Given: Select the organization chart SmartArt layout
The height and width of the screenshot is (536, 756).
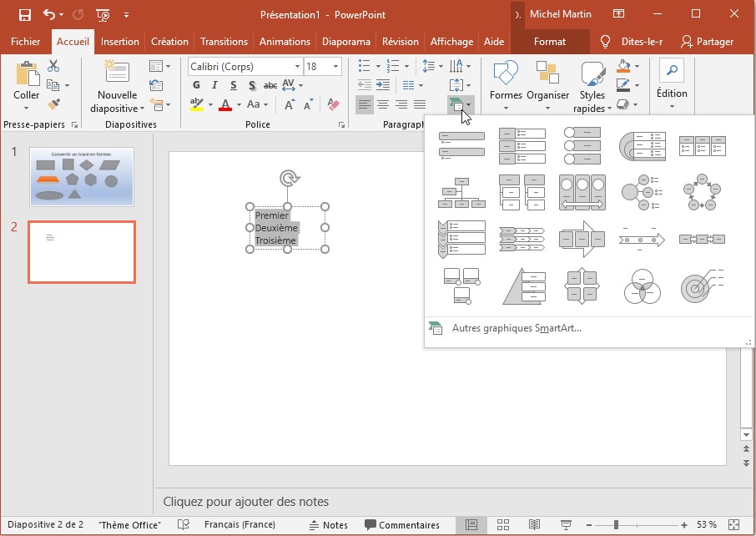Looking at the screenshot, I should (461, 193).
